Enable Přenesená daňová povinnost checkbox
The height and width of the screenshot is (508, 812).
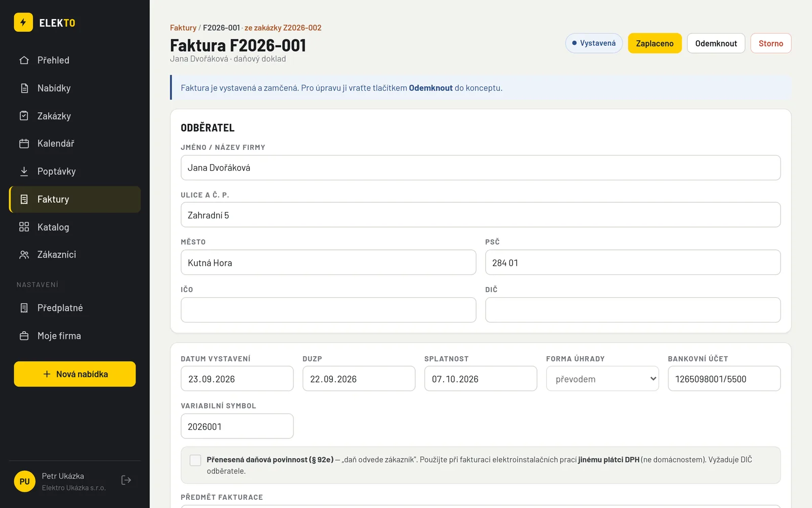coord(195,460)
